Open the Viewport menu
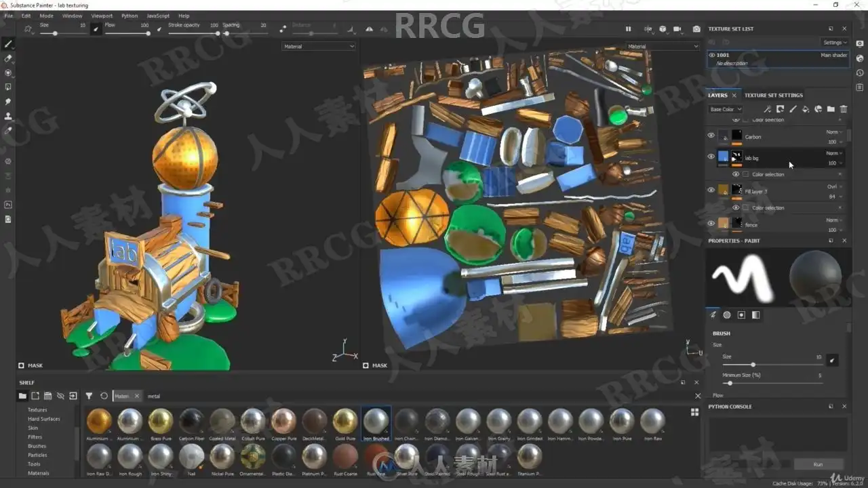 [102, 16]
